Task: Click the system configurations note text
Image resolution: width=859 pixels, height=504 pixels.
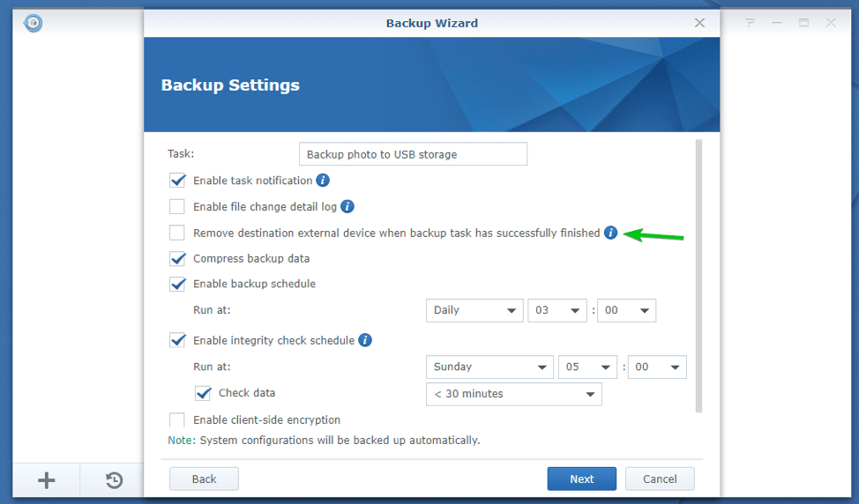Action: pyautogui.click(x=324, y=440)
